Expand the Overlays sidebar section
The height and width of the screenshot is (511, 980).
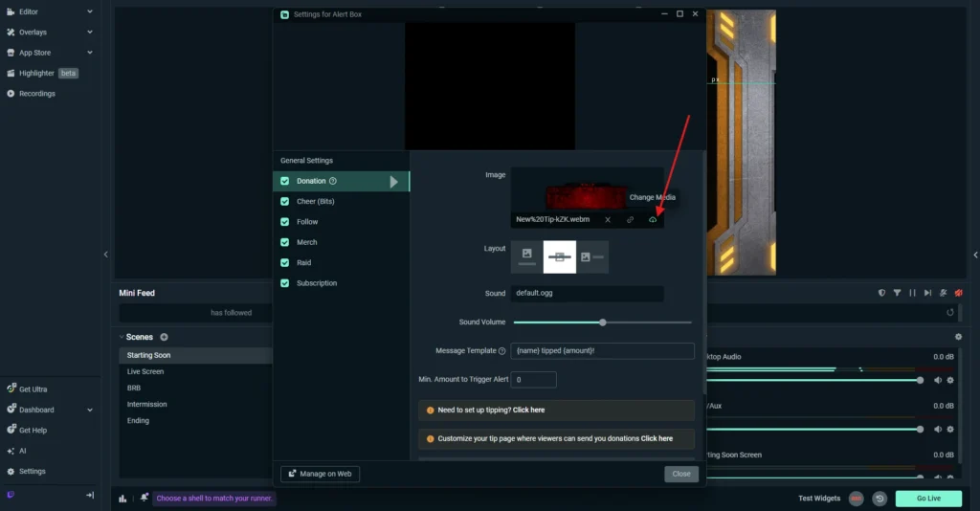tap(90, 33)
